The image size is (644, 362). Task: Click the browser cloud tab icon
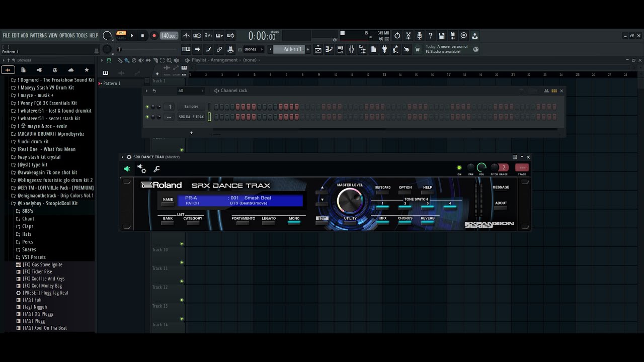point(70,70)
